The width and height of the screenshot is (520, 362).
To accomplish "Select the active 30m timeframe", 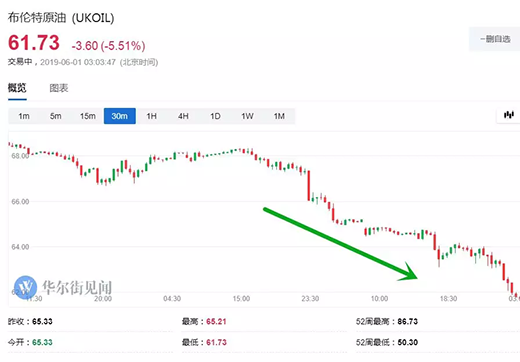I will (120, 116).
